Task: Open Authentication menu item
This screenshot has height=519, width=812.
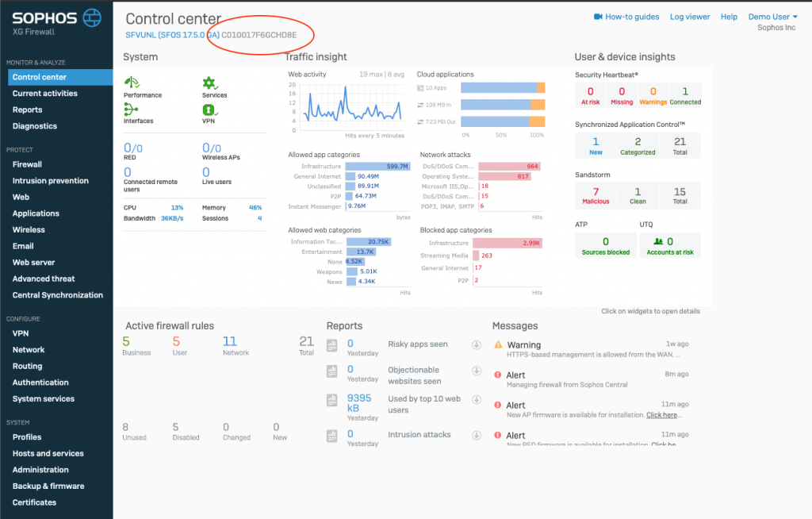Action: (40, 383)
